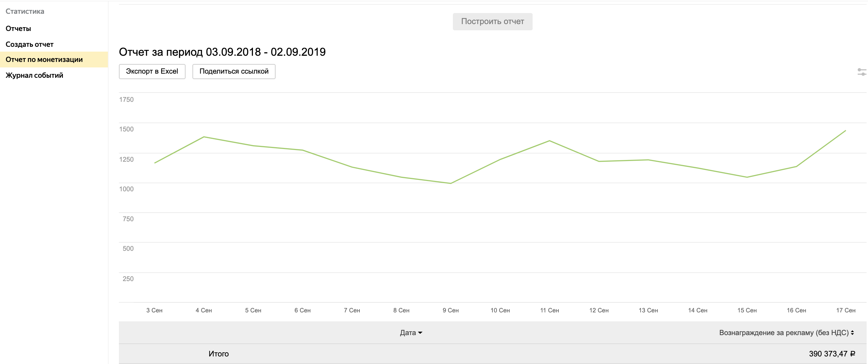Click the chart line low point at 9 Сен

click(451, 183)
